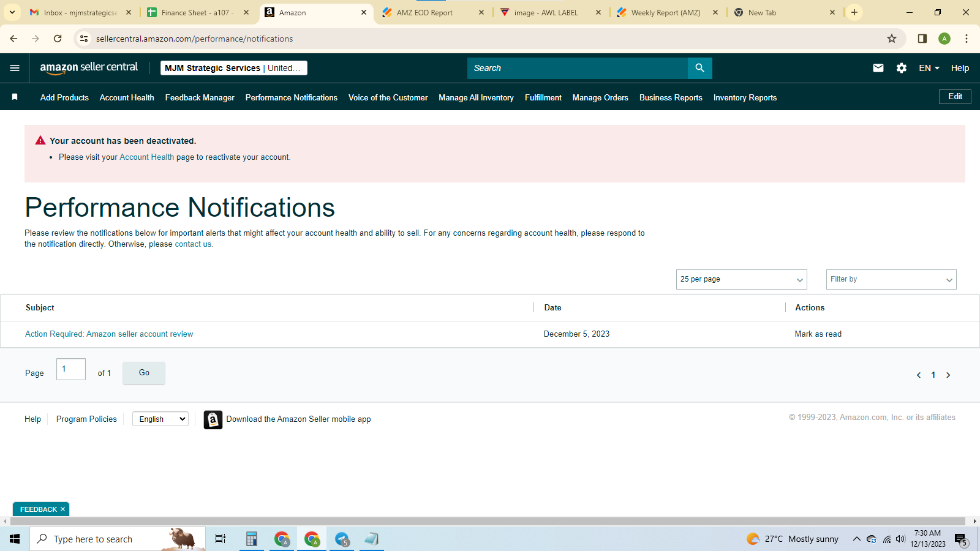Image resolution: width=980 pixels, height=551 pixels.
Task: Open a new browser tab
Action: tap(854, 12)
